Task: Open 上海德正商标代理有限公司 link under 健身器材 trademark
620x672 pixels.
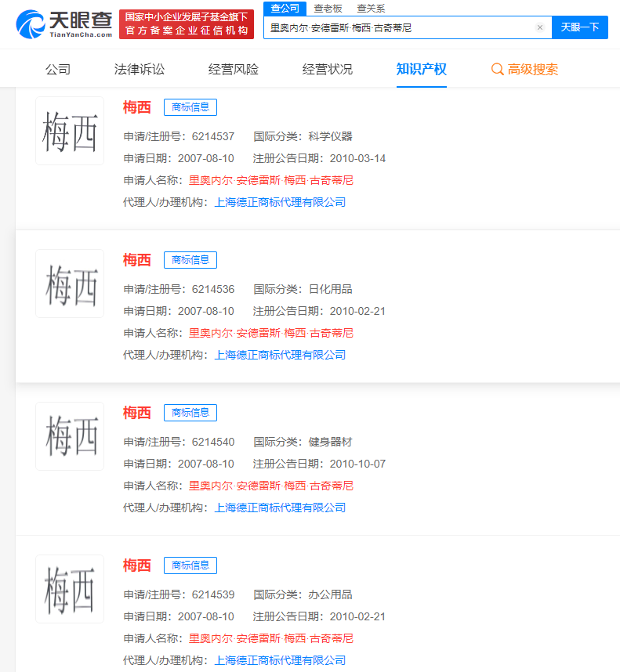Action: coord(280,508)
